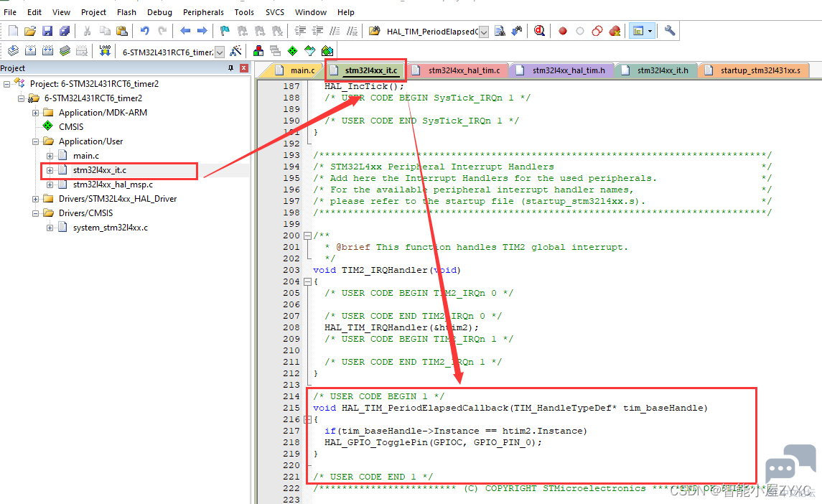Open the Flash menu
822x504 pixels.
126,12
